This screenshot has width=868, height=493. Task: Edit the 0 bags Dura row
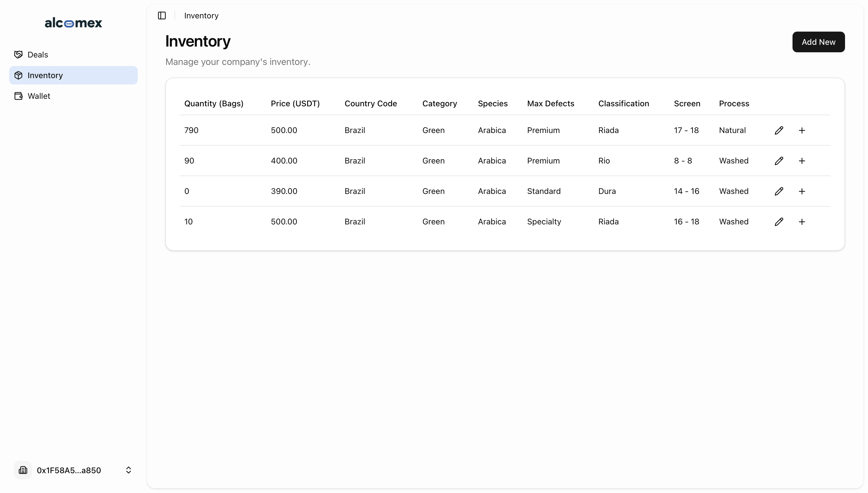(x=779, y=191)
